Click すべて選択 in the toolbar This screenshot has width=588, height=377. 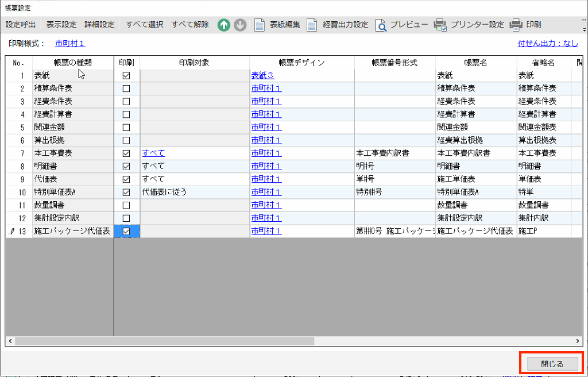coord(145,25)
